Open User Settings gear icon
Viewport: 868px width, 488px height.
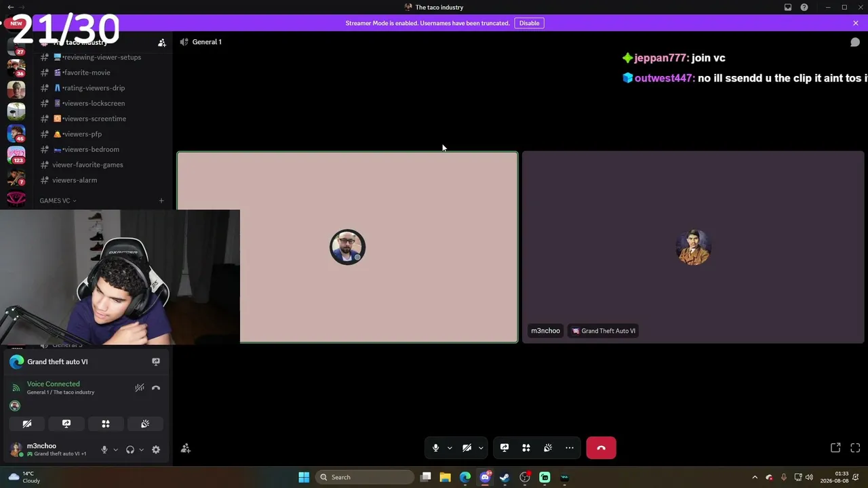click(156, 449)
